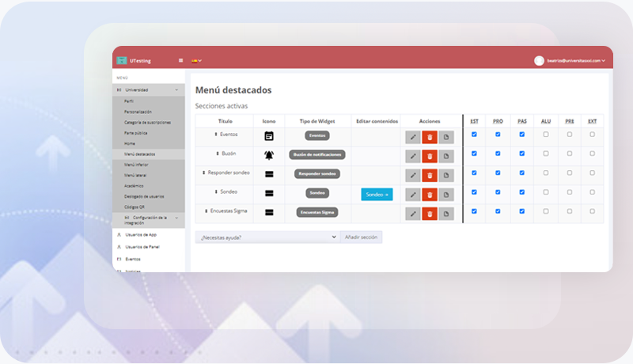Open Usuarios de App in sidebar
This screenshot has width=633, height=364.
pos(141,235)
